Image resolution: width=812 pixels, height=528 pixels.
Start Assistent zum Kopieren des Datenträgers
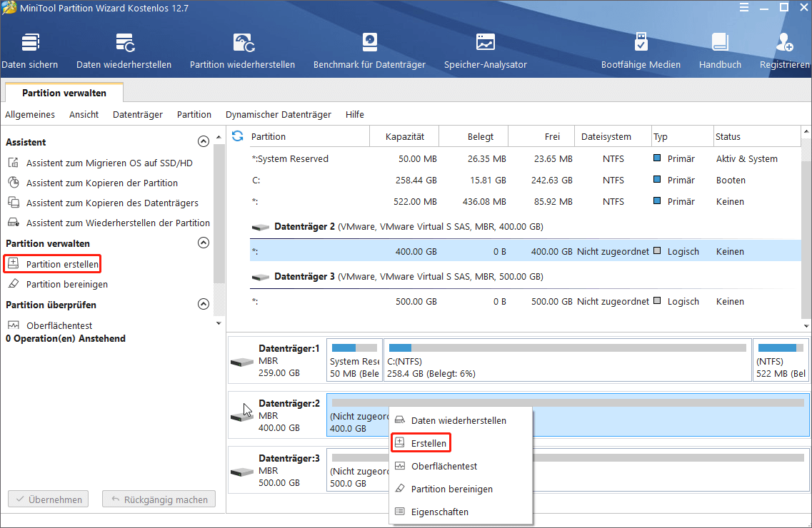tap(112, 203)
